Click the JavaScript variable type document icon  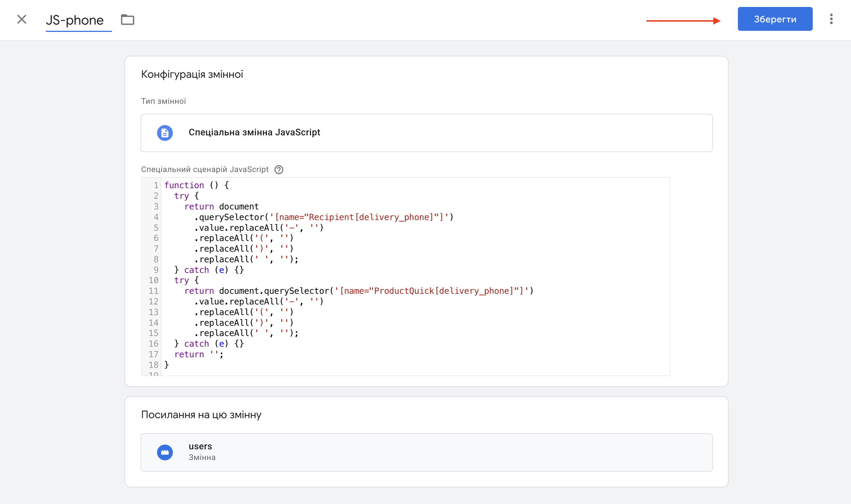click(x=165, y=133)
